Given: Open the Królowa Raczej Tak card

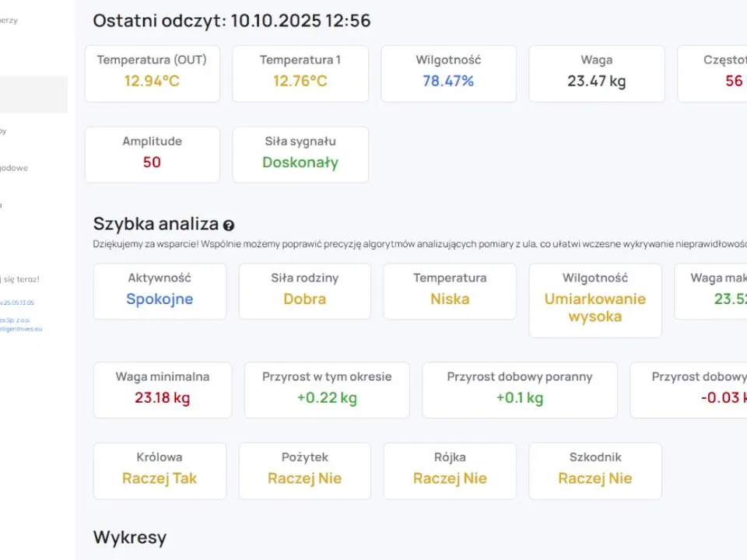Looking at the screenshot, I should [x=160, y=471].
